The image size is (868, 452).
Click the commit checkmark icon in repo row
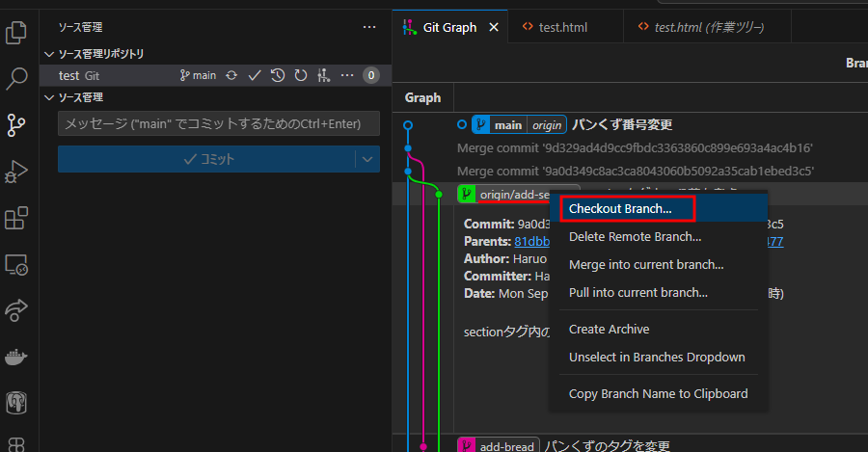[254, 75]
